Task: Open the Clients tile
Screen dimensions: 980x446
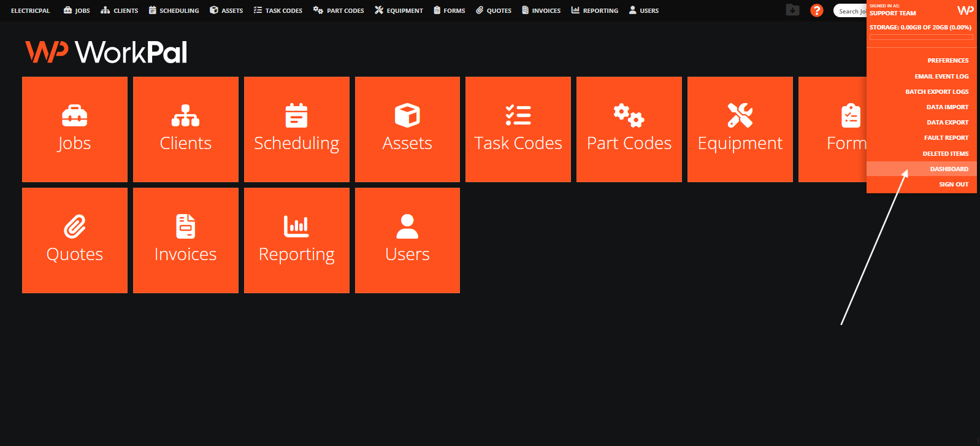Action: pos(186,129)
